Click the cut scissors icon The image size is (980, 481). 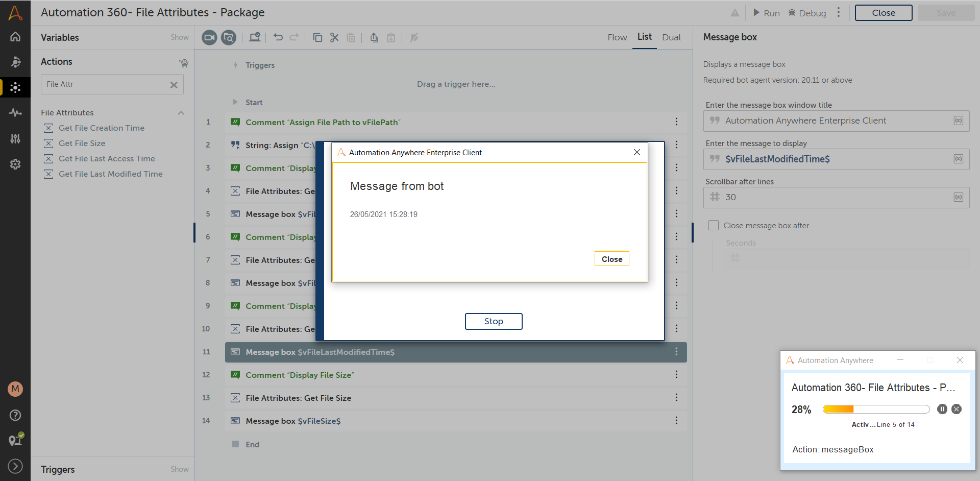tap(334, 37)
